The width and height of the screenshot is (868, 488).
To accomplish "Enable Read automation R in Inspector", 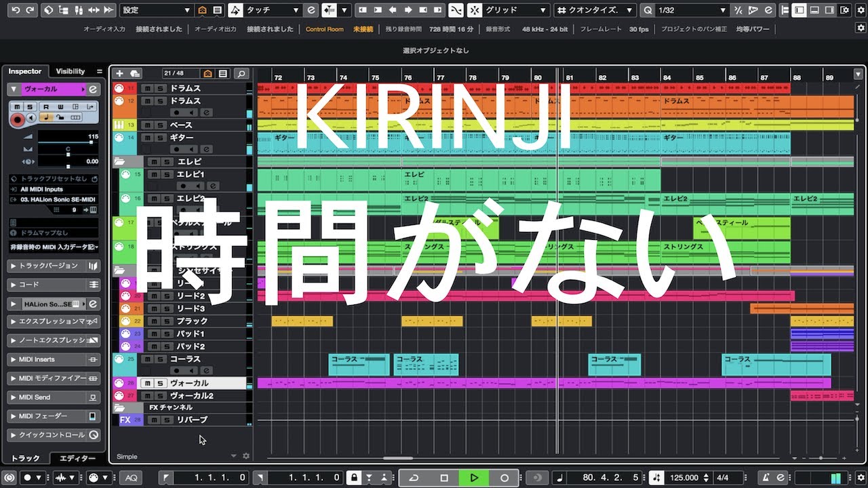I will point(46,106).
